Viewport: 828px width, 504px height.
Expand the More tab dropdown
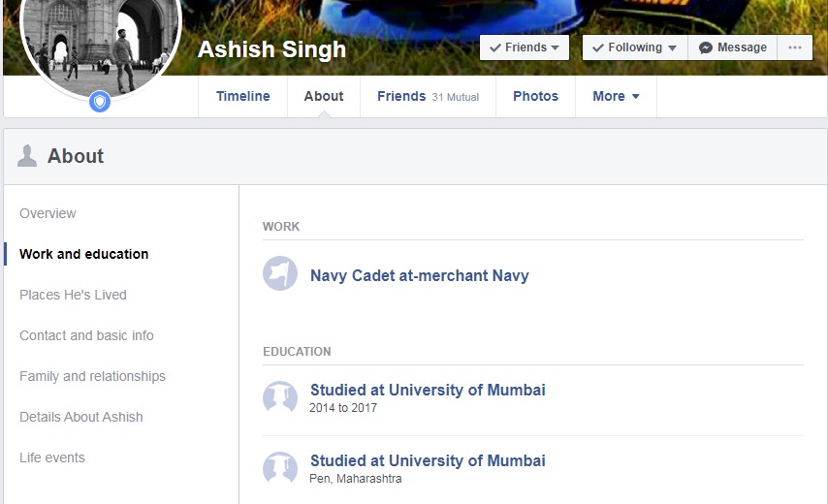pos(616,96)
